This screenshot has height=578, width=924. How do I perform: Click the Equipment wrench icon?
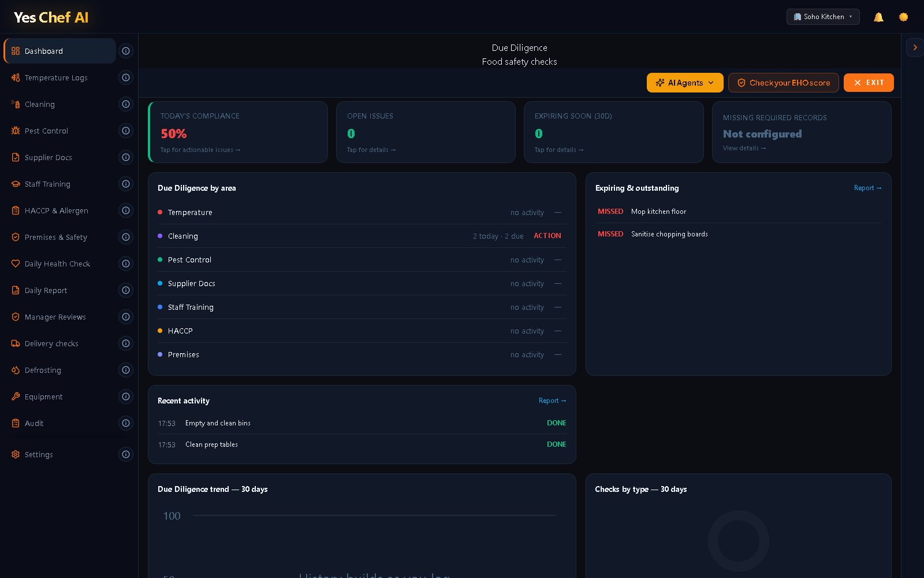point(16,397)
